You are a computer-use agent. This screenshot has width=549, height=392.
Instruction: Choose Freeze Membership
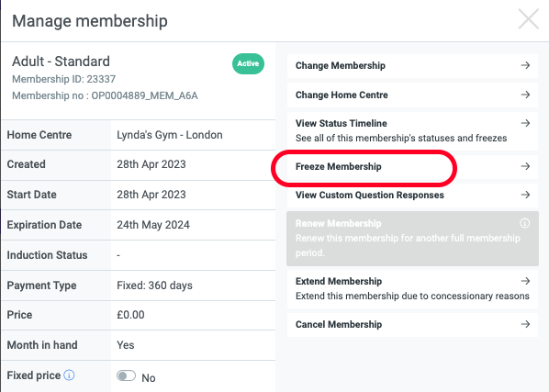pos(412,166)
